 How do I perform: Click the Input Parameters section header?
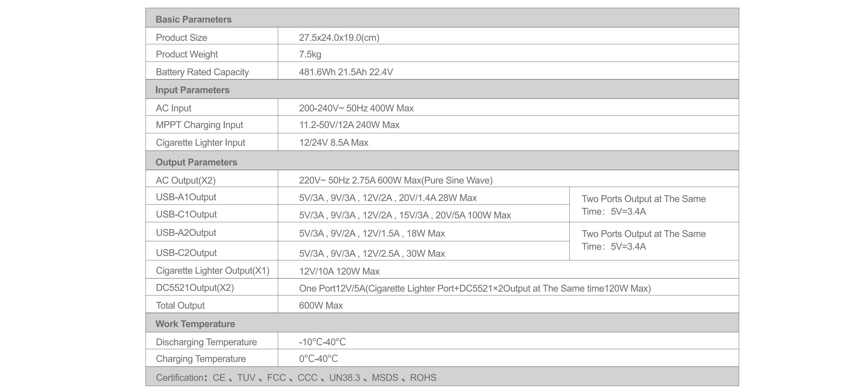(192, 90)
